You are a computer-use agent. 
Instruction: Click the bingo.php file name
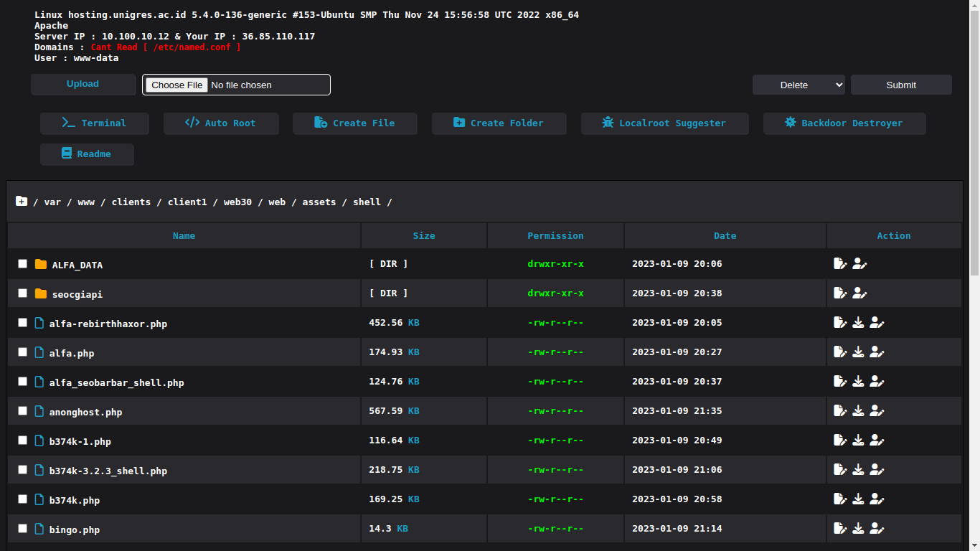tap(75, 530)
